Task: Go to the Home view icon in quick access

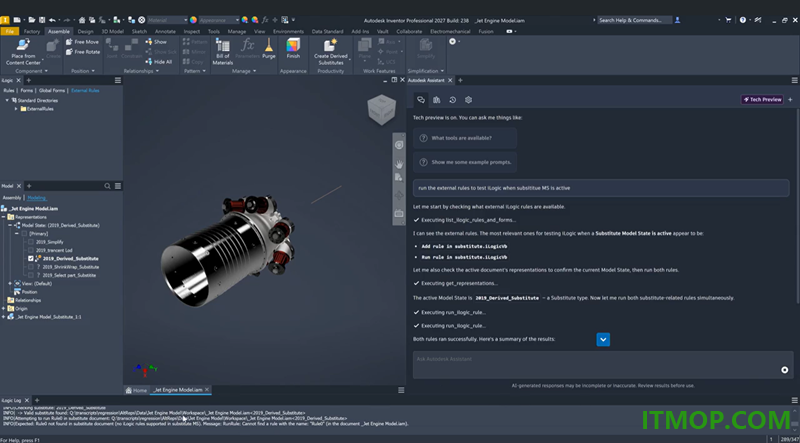Action: point(82,20)
